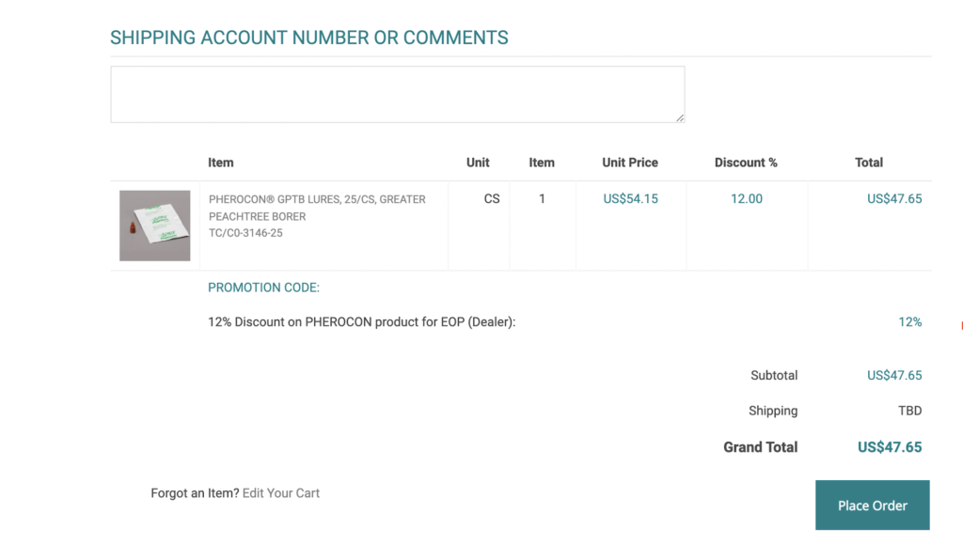Viewport: 963px width, 560px height.
Task: Click the textarea resize grip handle
Action: 679,116
